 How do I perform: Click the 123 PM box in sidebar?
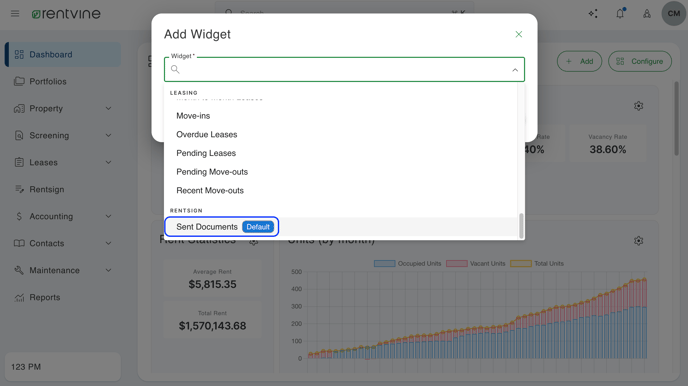pos(63,367)
